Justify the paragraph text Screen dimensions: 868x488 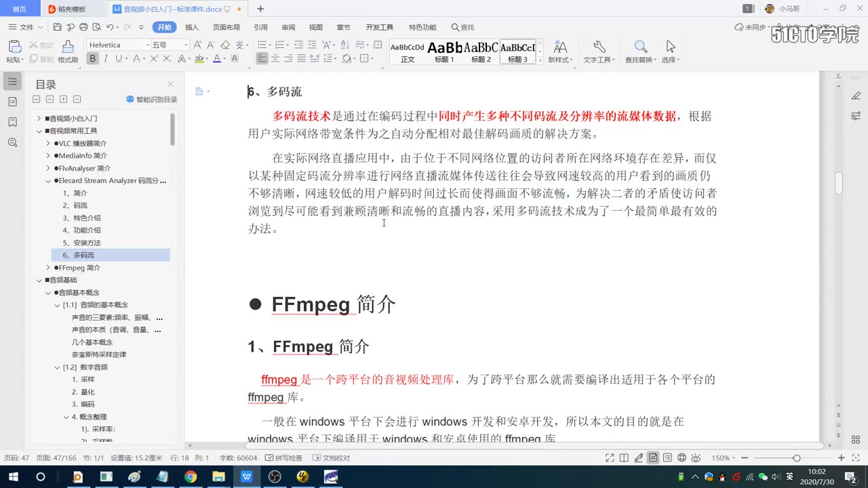click(302, 59)
